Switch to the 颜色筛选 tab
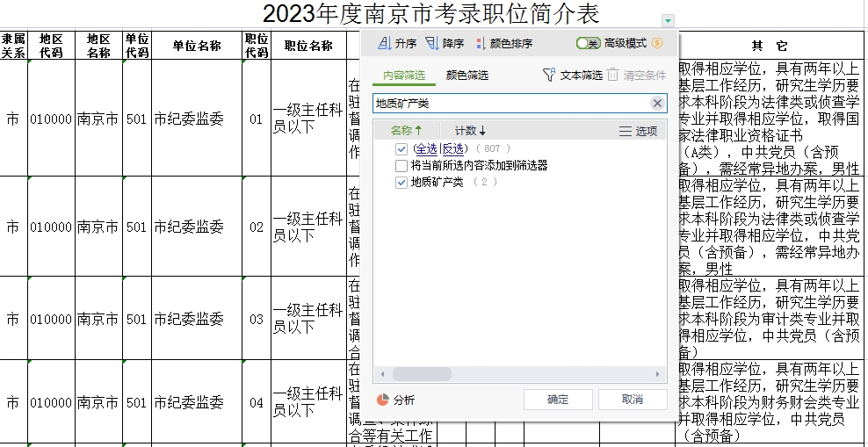The image size is (868, 447). click(x=467, y=76)
